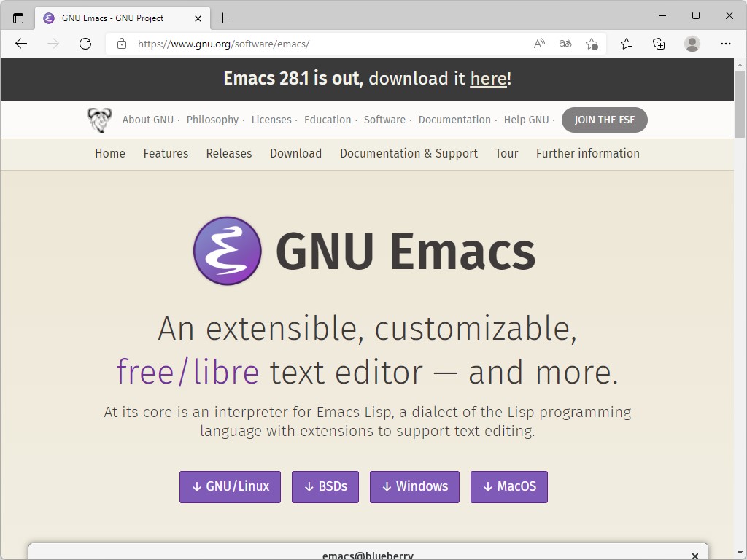The image size is (747, 560).
Task: Add this page to favorites
Action: click(592, 44)
